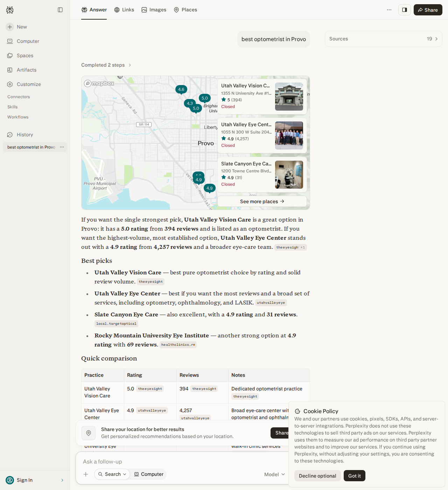Open the Utah Valley Eye Center photo thumbnail
Viewport: 448px width, 490px height.
pyautogui.click(x=289, y=135)
